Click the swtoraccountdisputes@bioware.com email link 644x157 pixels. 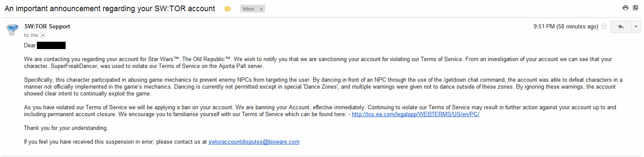(254, 142)
